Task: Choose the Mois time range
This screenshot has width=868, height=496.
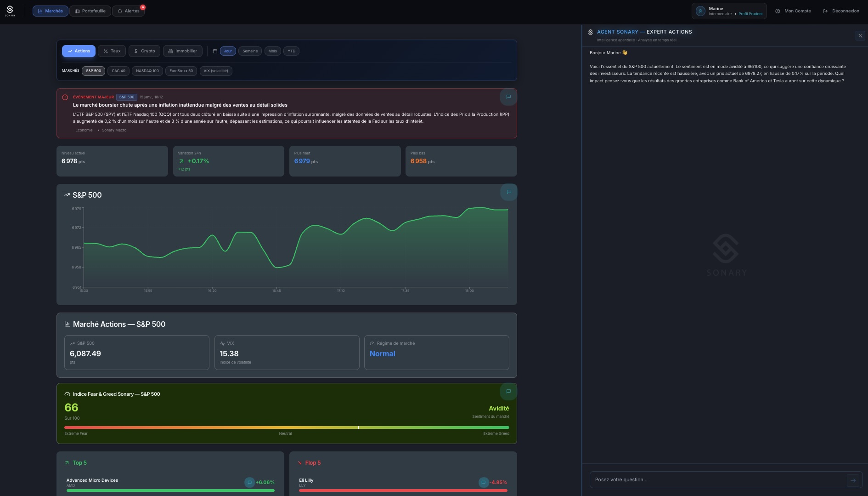Action: [272, 51]
